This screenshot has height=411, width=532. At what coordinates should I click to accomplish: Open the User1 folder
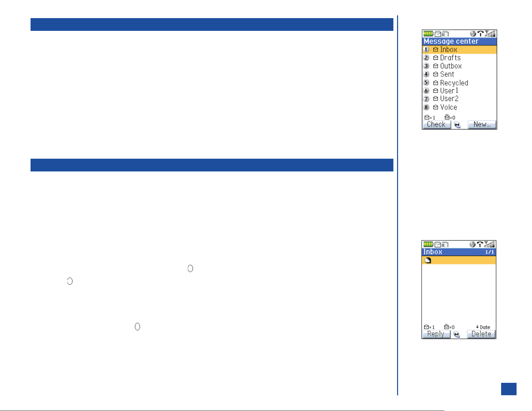pyautogui.click(x=459, y=91)
